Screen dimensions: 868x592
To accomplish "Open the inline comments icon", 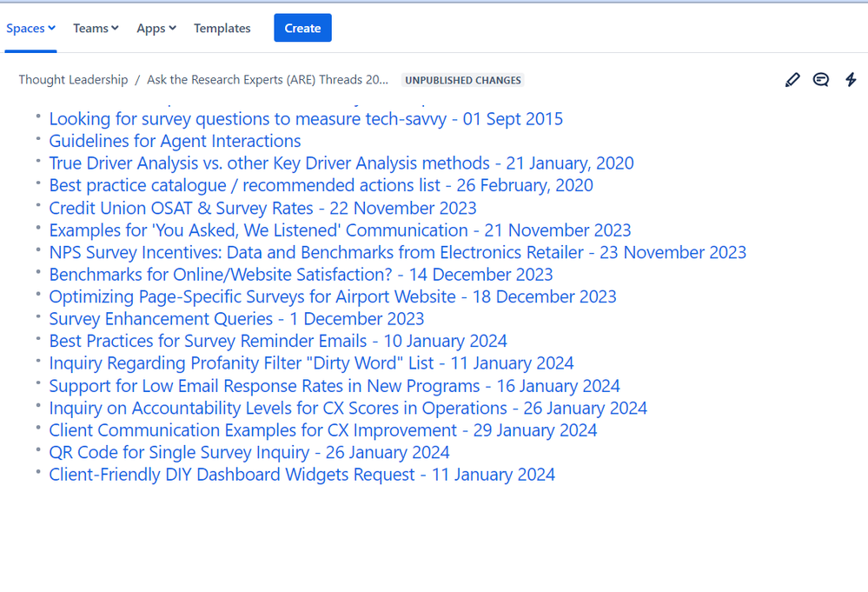I will pyautogui.click(x=821, y=80).
